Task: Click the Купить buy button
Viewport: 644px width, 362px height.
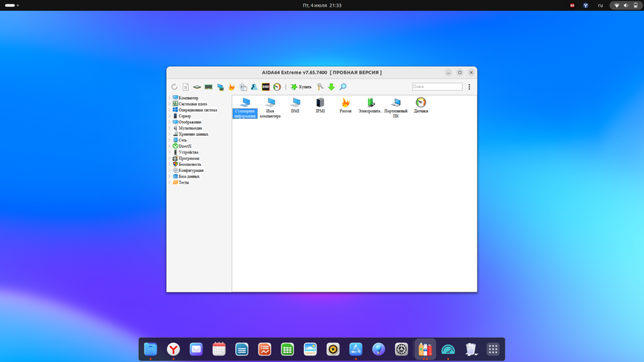Action: click(301, 87)
